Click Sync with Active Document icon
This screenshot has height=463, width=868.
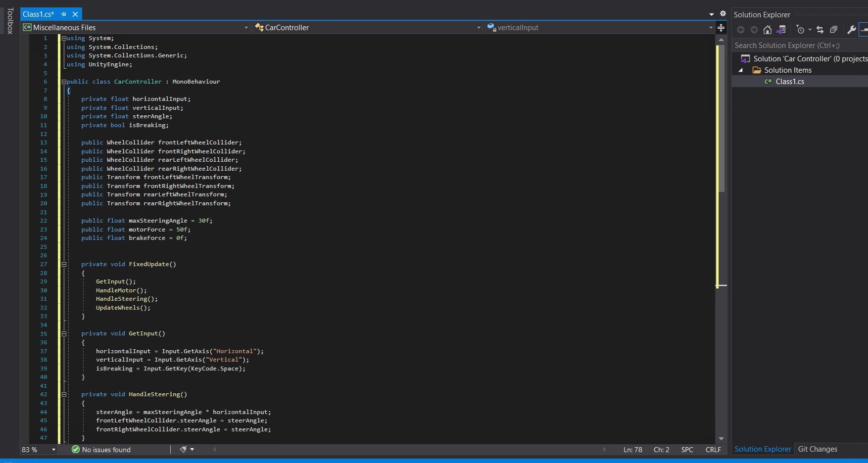point(820,30)
